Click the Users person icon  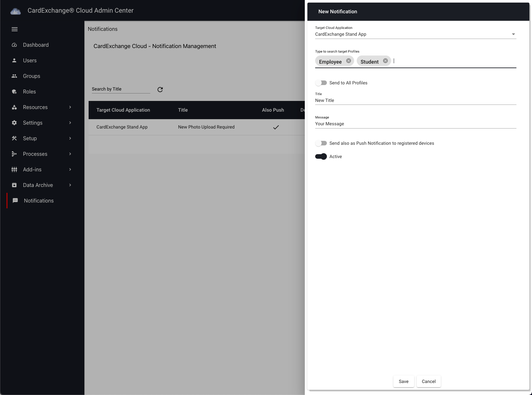(x=14, y=61)
